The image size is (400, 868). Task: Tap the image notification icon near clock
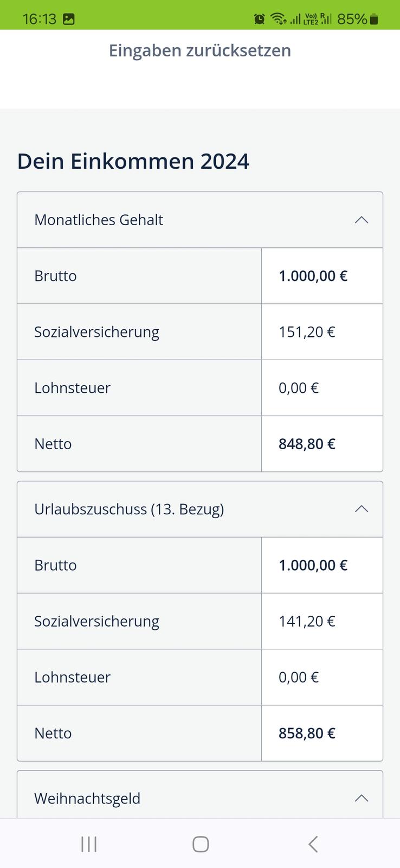(69, 19)
